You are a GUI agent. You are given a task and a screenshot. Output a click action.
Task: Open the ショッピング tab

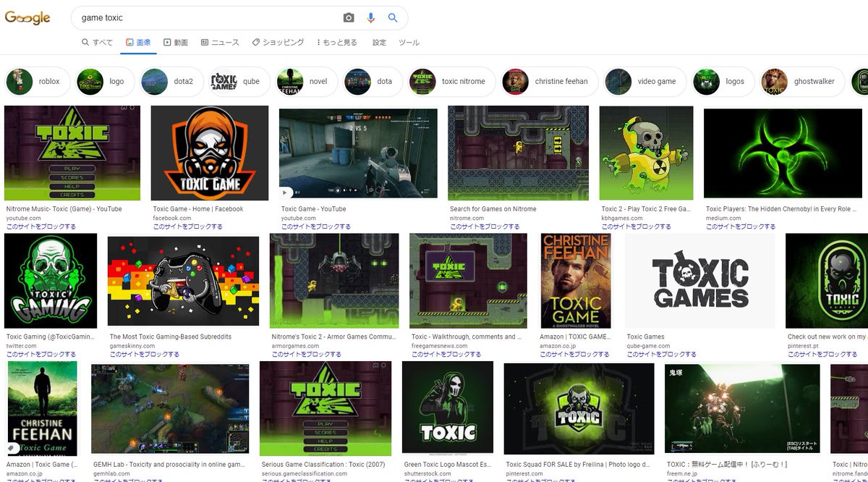pos(278,43)
